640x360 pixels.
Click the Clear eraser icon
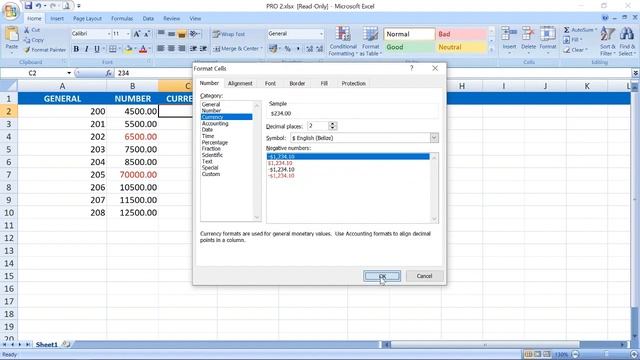567,50
